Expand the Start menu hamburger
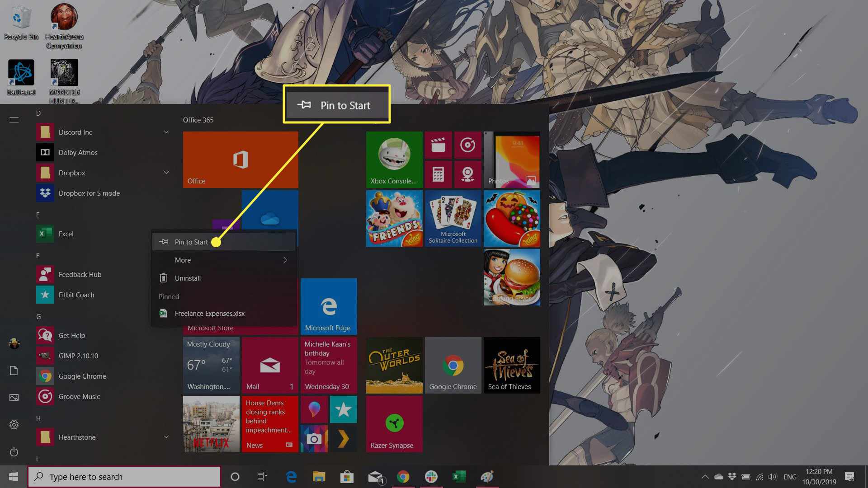Viewport: 868px width, 488px height. click(14, 120)
